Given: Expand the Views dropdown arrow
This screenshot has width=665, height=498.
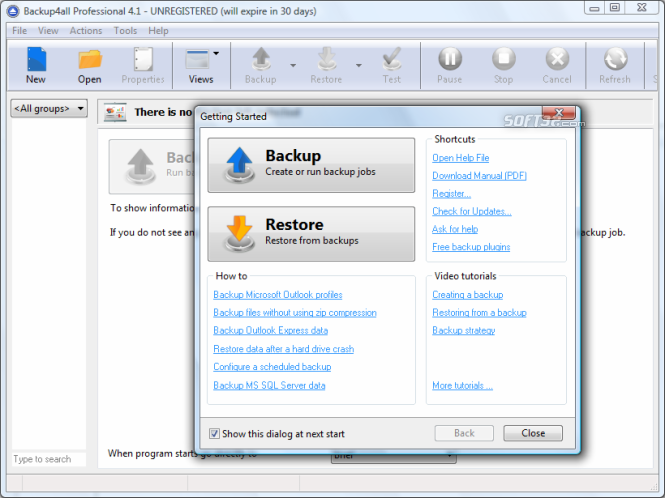Looking at the screenshot, I should [216, 53].
